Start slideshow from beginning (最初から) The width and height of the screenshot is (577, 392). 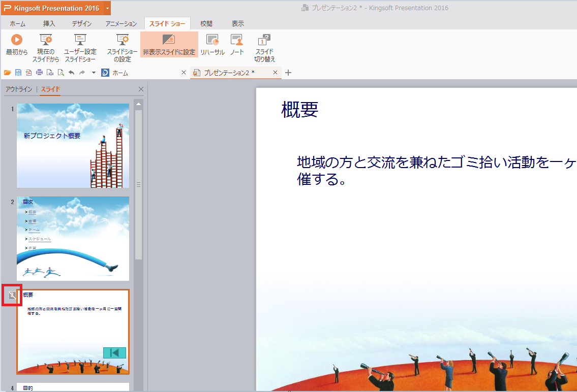pos(17,45)
